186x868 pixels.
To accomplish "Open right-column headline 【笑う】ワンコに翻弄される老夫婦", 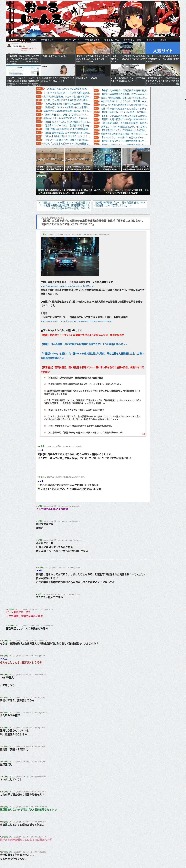I will pos(124,116).
